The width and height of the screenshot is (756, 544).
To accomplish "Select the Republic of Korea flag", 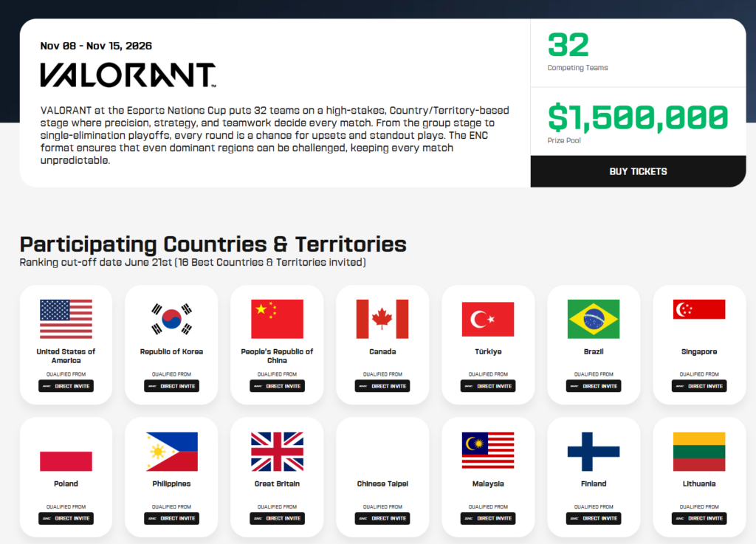I will pos(171,319).
